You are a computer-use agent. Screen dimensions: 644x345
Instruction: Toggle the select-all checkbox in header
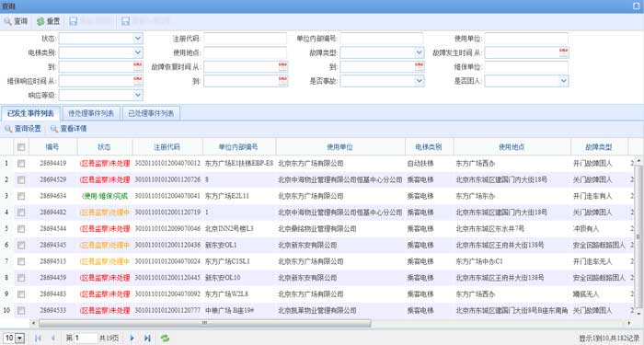(21, 147)
